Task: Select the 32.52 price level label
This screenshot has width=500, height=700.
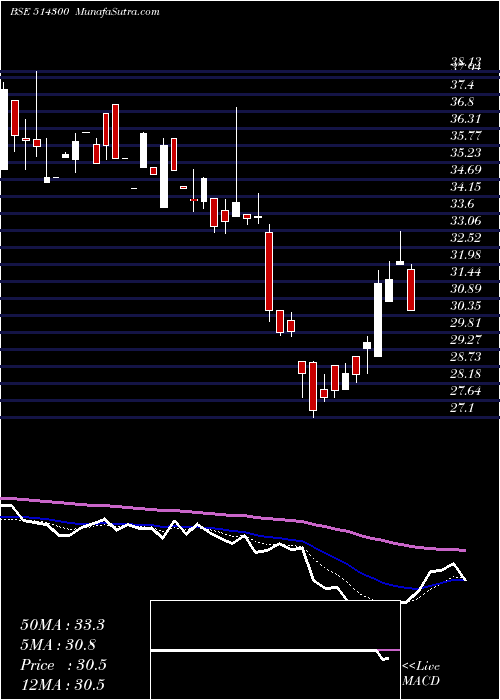Action: [x=466, y=238]
